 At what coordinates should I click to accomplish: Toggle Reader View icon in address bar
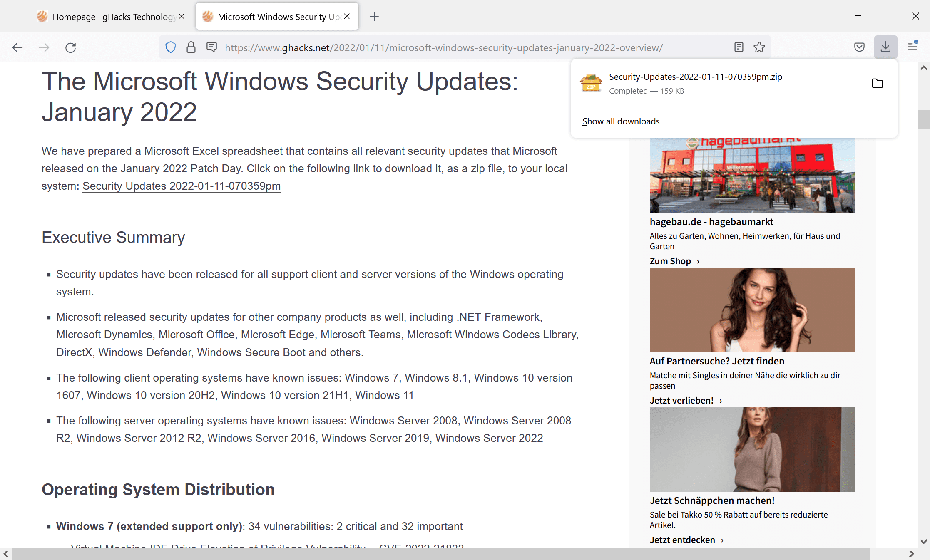739,47
